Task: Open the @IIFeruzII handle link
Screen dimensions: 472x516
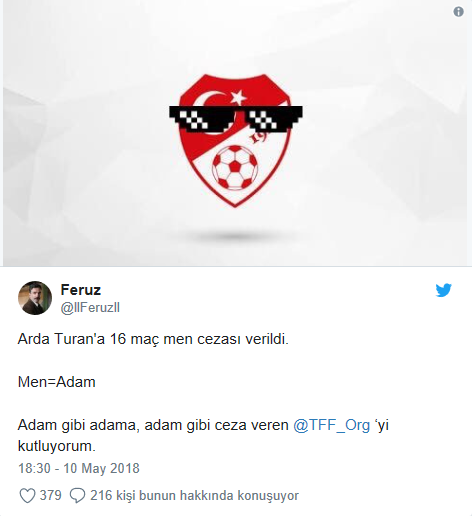Action: (90, 307)
